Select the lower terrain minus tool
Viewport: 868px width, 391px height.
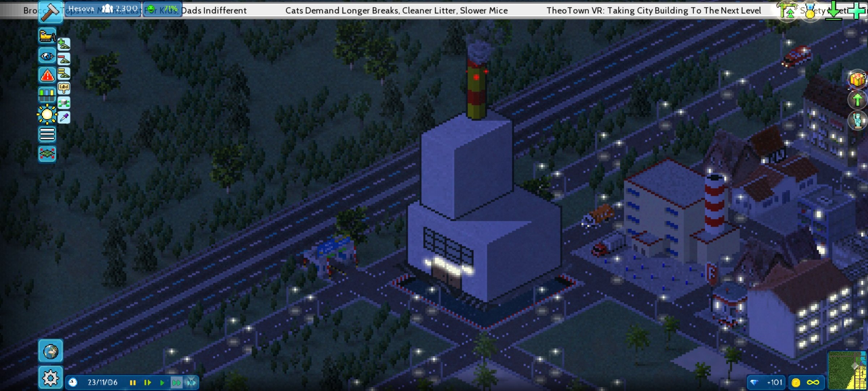64,59
